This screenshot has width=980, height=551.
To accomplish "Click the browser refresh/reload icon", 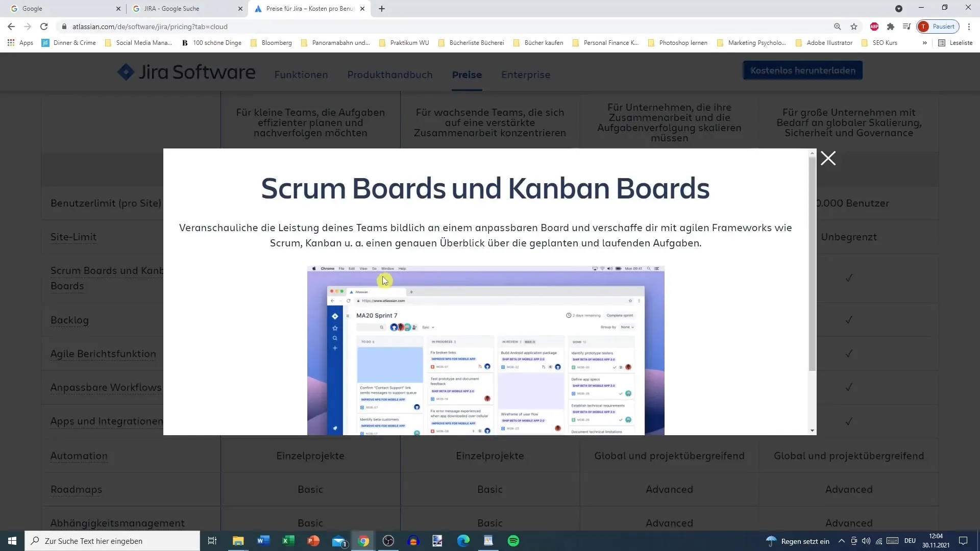I will [x=44, y=26].
